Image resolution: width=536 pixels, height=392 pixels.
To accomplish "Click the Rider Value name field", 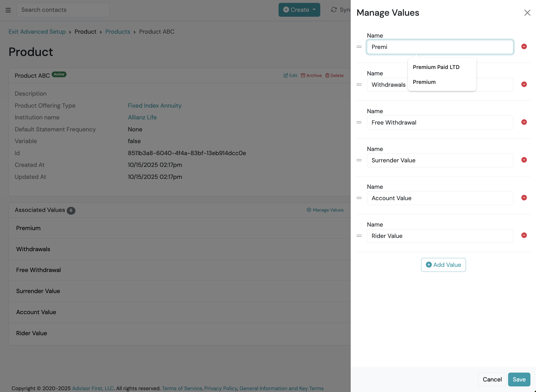I will tap(440, 236).
